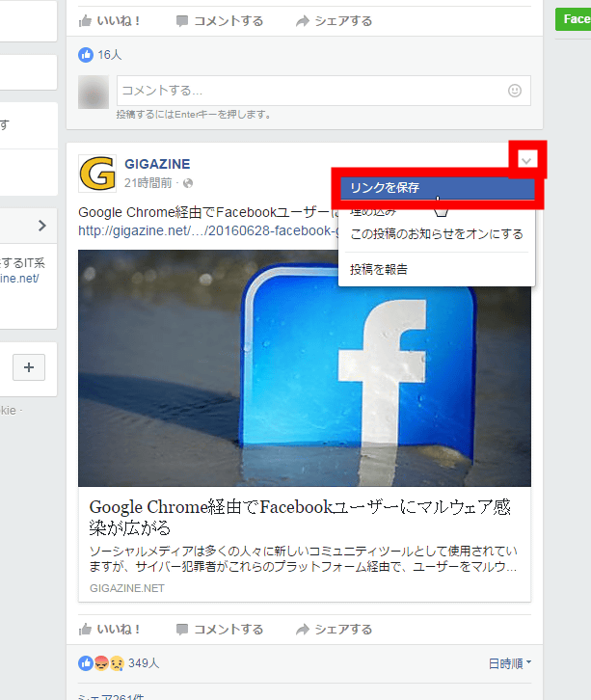Screen dimensions: 591x700
Task: Click シェアする below the GIGAZINE article
Action: (334, 629)
